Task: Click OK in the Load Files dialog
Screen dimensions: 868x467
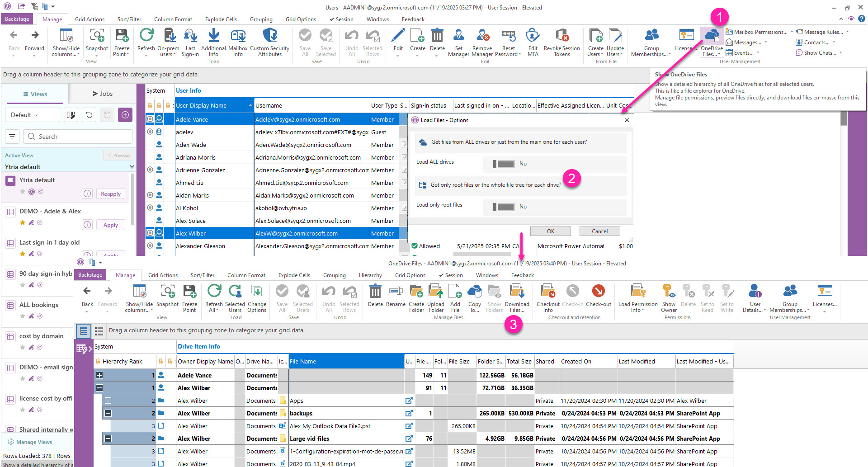Action: click(x=550, y=231)
